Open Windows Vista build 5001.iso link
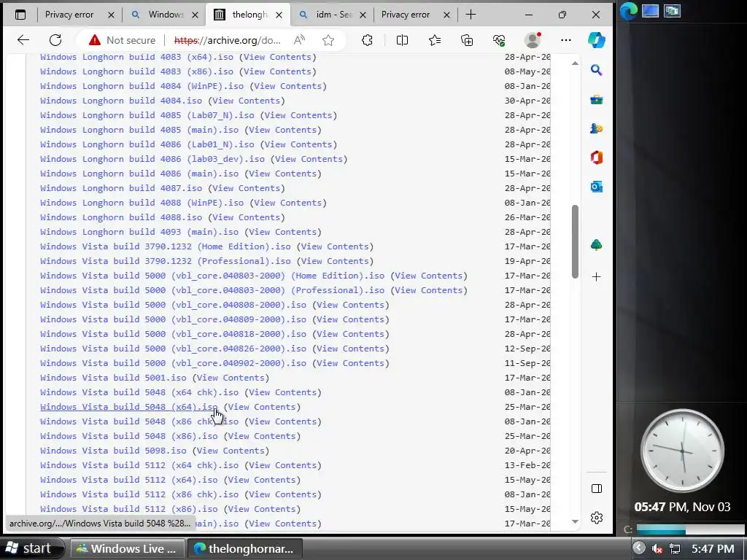 click(x=113, y=378)
